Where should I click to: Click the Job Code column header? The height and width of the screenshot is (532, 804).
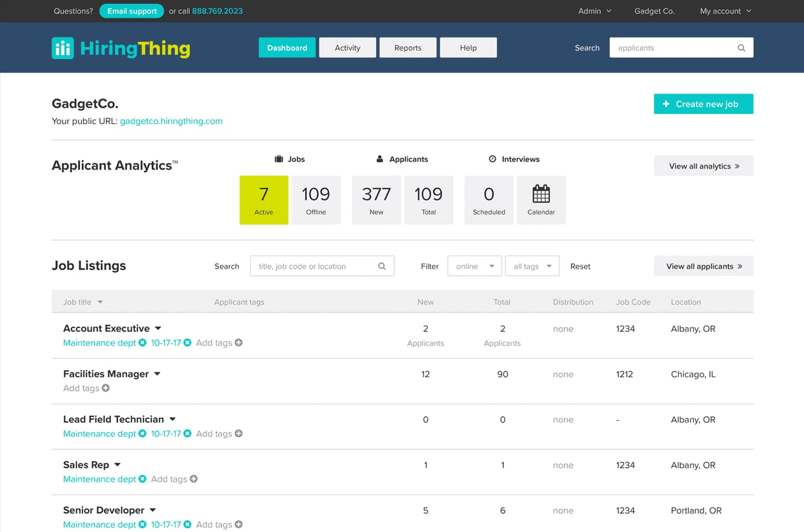coord(633,302)
